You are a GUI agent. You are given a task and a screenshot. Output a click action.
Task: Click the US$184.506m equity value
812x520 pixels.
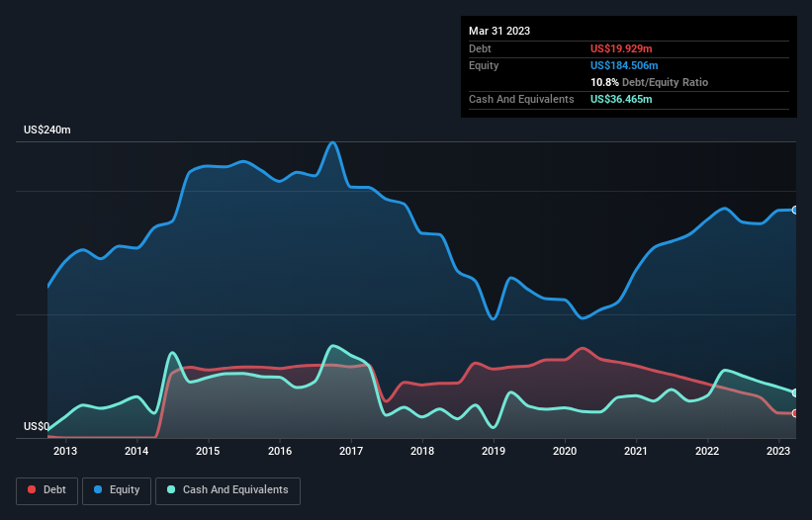[x=624, y=65]
